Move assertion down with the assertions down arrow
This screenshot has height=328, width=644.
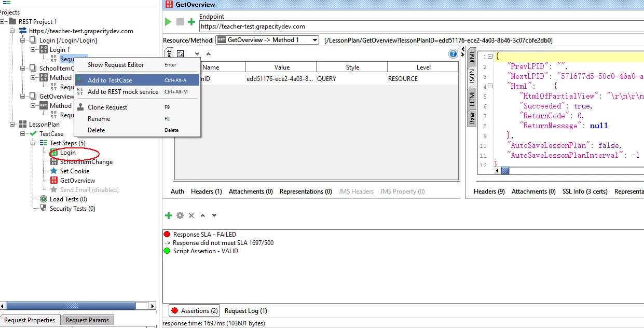(x=214, y=215)
